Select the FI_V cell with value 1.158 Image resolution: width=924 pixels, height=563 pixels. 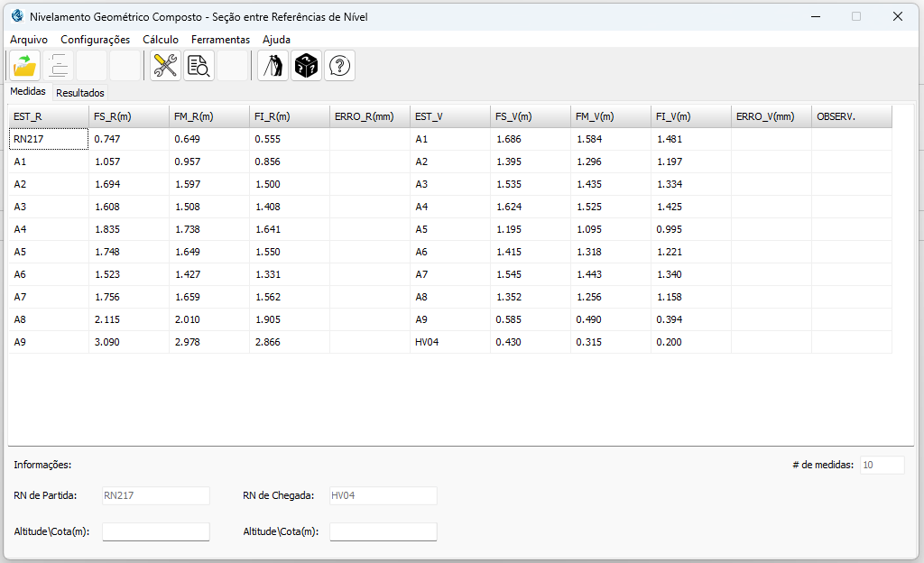coord(690,297)
